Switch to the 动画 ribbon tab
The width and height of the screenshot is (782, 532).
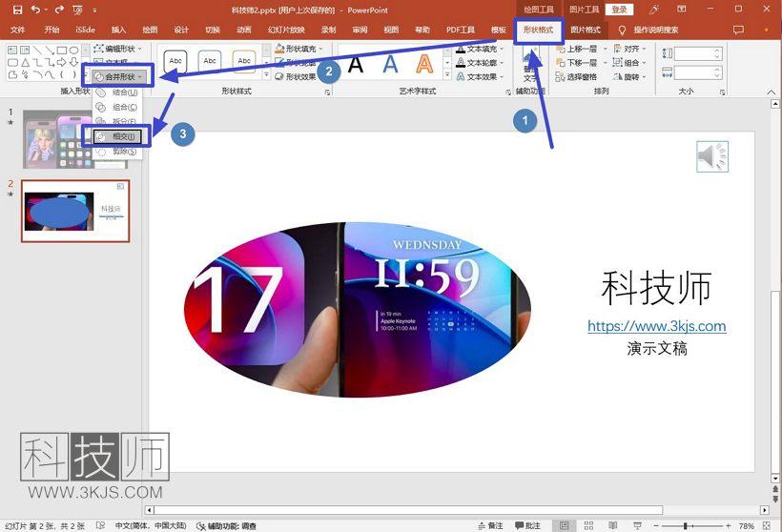[x=244, y=30]
